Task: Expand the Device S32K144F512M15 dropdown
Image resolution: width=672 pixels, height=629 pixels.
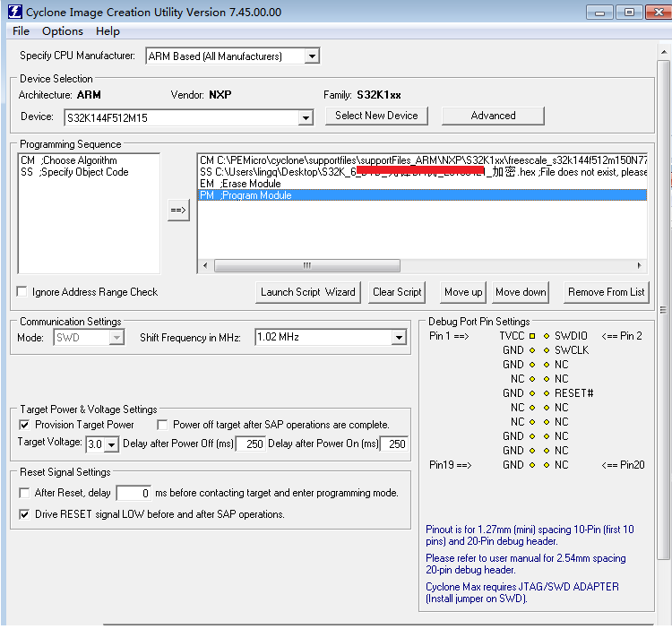Action: (x=306, y=117)
